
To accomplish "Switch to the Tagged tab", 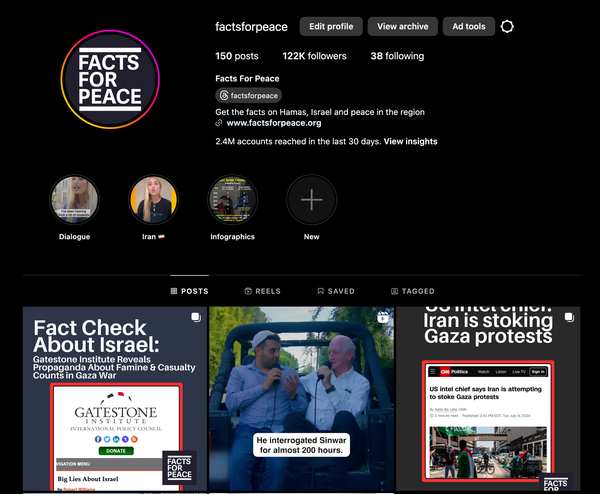I will point(412,291).
